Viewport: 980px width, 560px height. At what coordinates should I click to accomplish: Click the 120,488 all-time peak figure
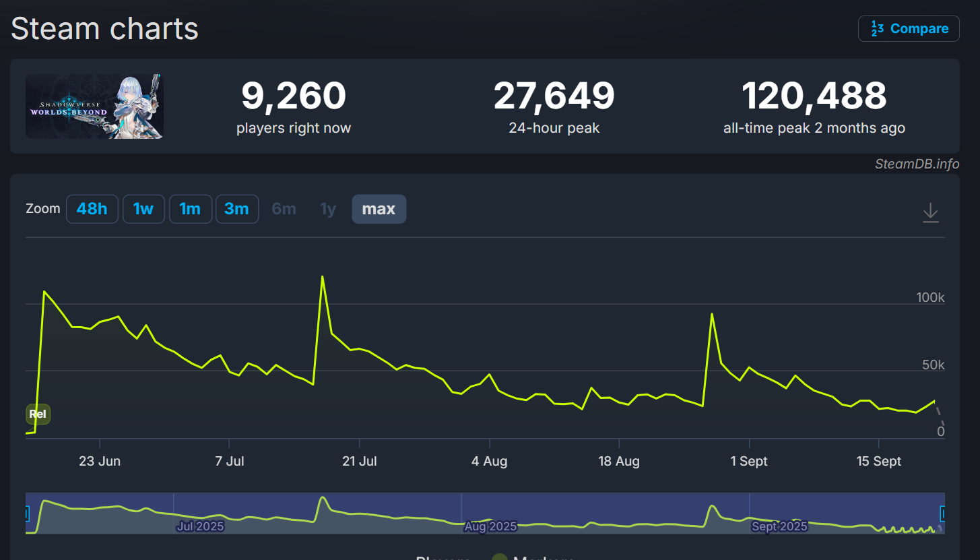pos(814,96)
